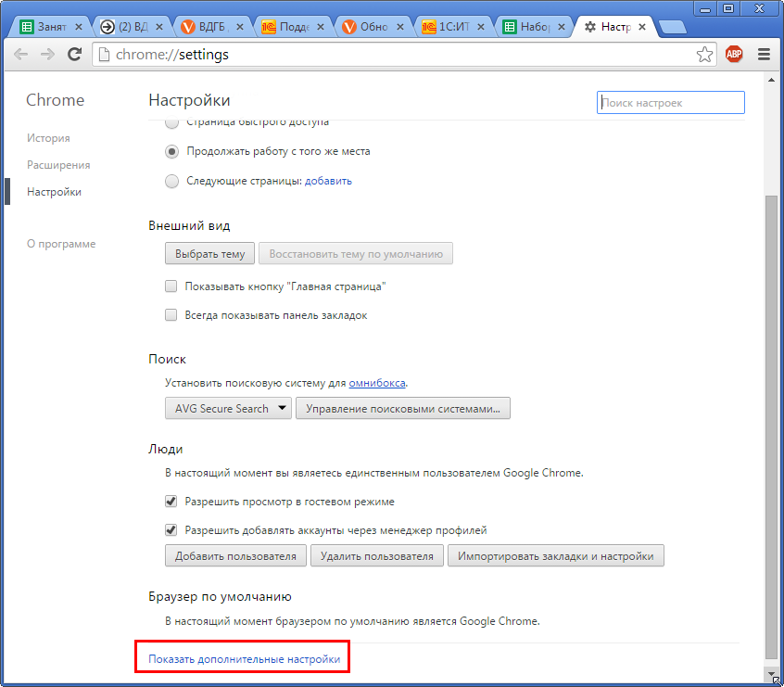Toggle 'Показывать кнопку Главная страница' checkbox
Screen dimensions: 784x687
[x=171, y=286]
